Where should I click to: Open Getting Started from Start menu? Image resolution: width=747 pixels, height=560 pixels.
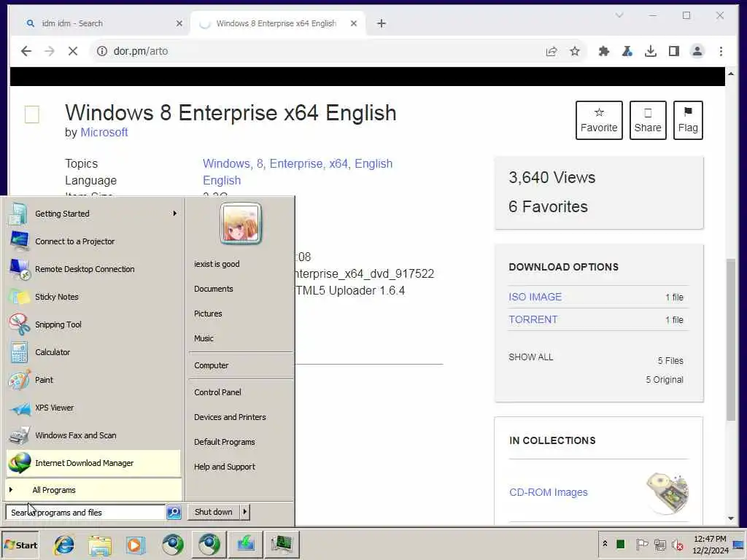(93, 214)
